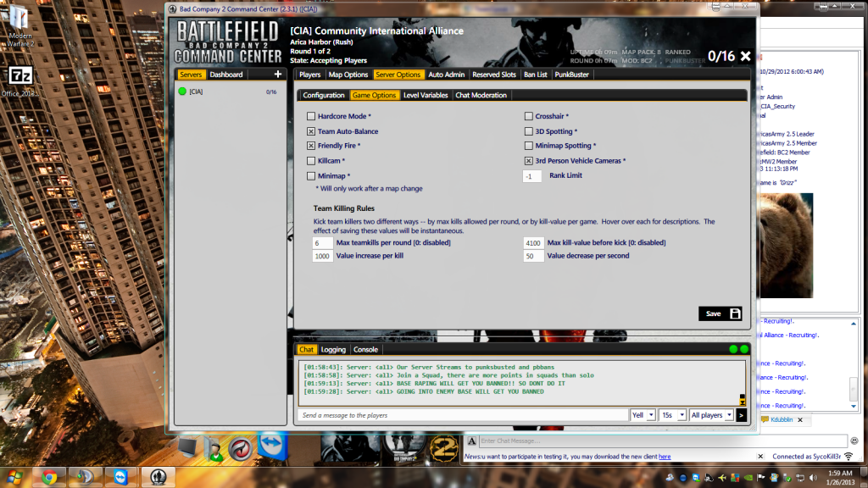868x488 pixels.
Task: Click the Nvidia tray icon
Action: click(748, 478)
